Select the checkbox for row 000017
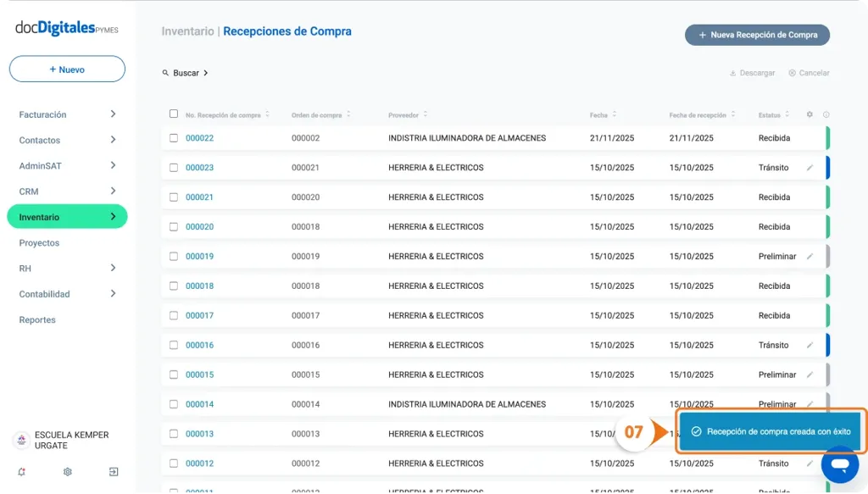This screenshot has width=868, height=494. coord(174,316)
